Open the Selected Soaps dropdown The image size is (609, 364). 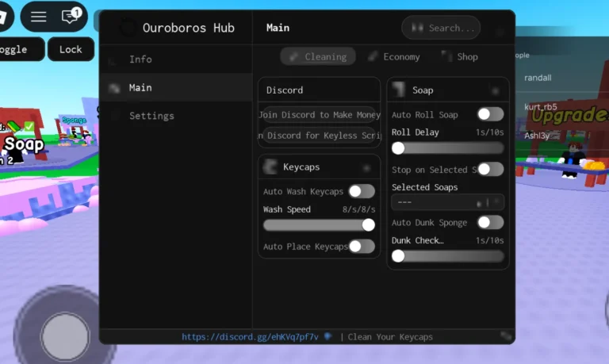click(448, 202)
